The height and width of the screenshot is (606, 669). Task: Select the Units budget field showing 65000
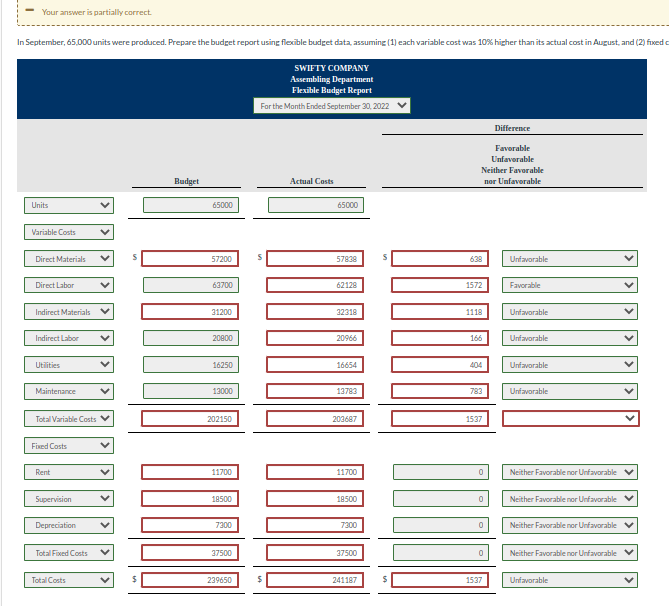(x=191, y=205)
